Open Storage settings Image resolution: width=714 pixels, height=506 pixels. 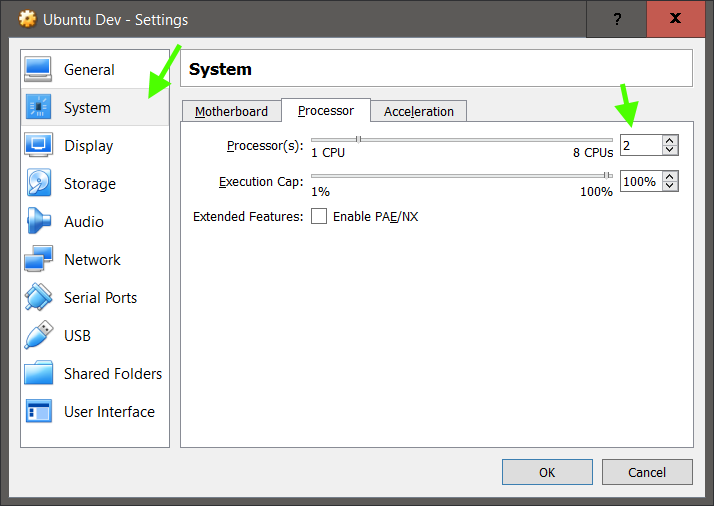(95, 183)
